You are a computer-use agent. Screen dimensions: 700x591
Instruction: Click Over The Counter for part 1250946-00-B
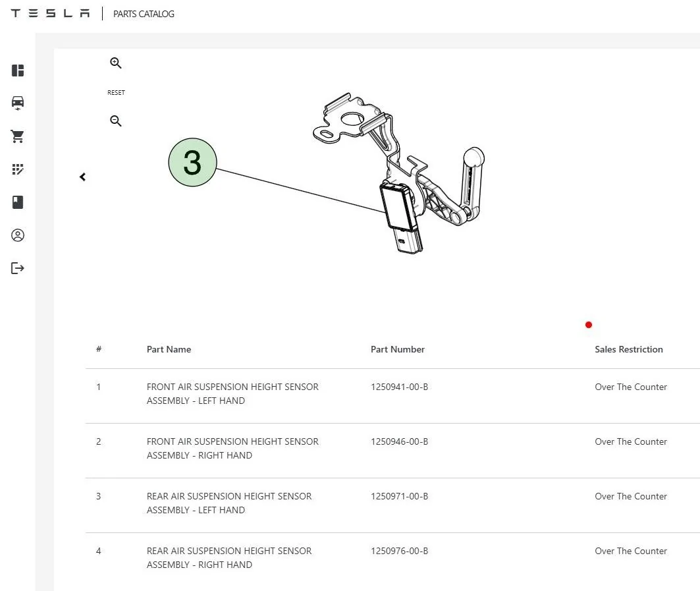[x=631, y=442]
